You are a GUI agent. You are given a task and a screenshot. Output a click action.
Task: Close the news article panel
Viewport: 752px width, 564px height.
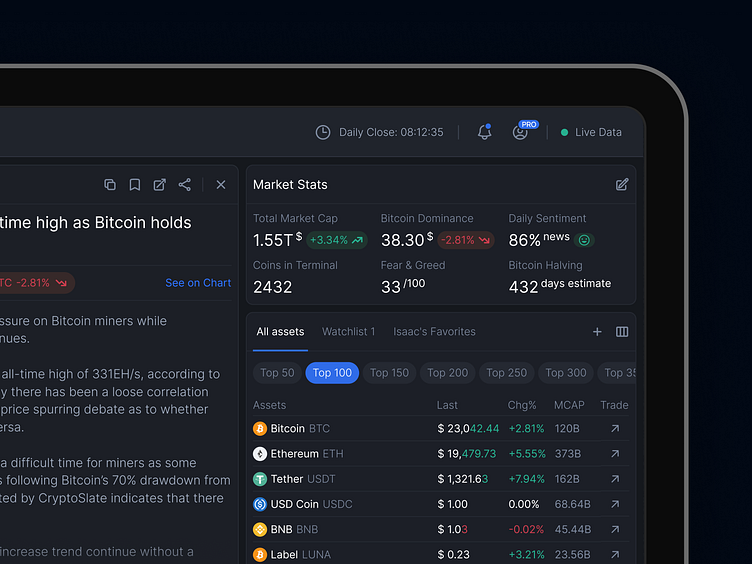[221, 185]
